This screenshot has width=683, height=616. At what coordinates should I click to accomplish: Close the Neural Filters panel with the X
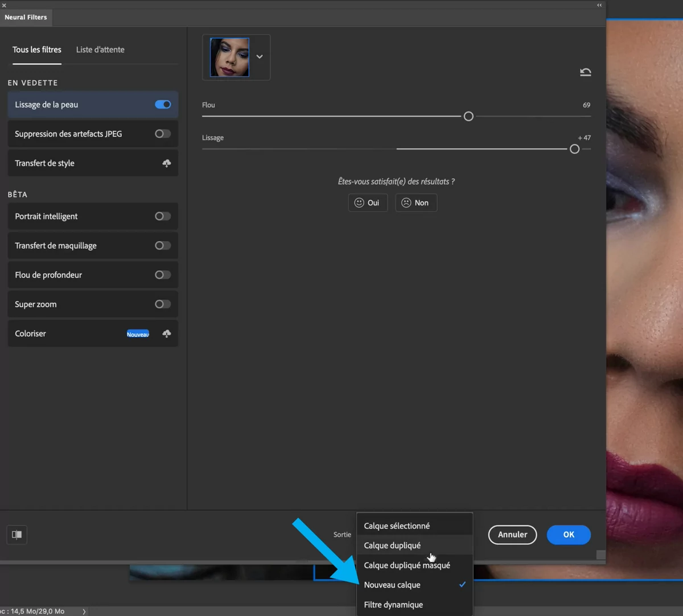[x=4, y=5]
